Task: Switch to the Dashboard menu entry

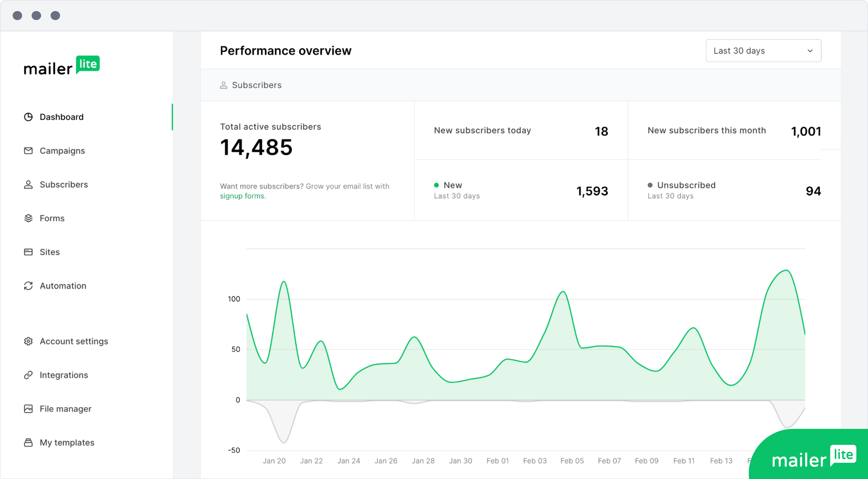Action: click(x=62, y=117)
